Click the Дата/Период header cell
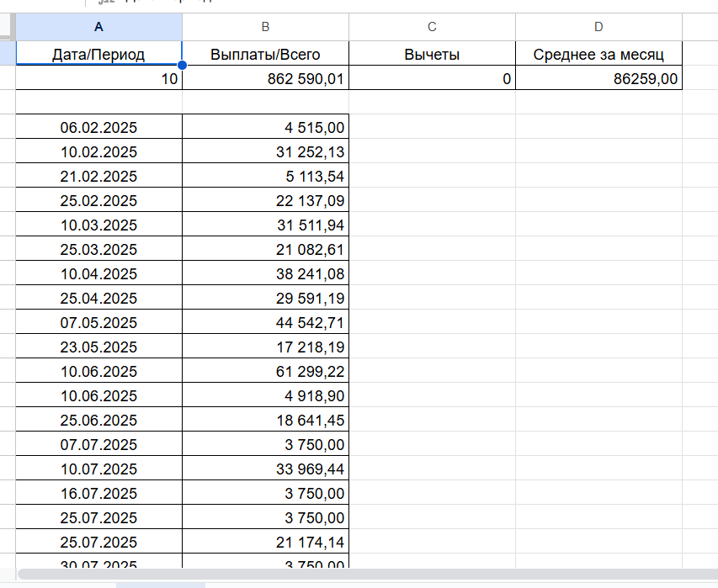The width and height of the screenshot is (718, 588). point(99,54)
